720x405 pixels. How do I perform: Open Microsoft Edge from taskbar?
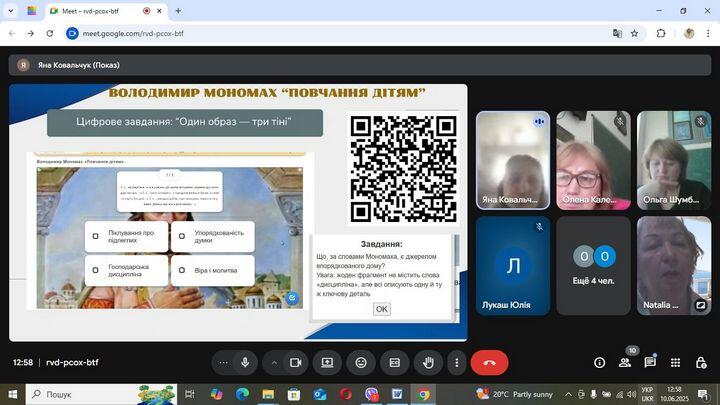coord(242,394)
